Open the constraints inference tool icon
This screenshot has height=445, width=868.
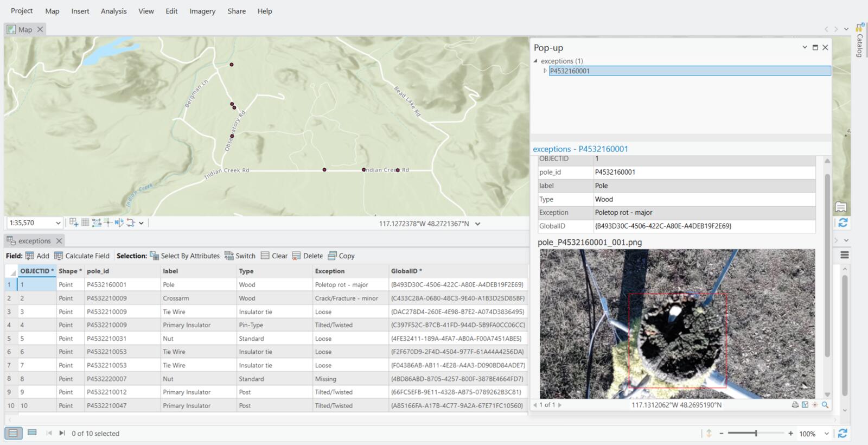click(97, 223)
